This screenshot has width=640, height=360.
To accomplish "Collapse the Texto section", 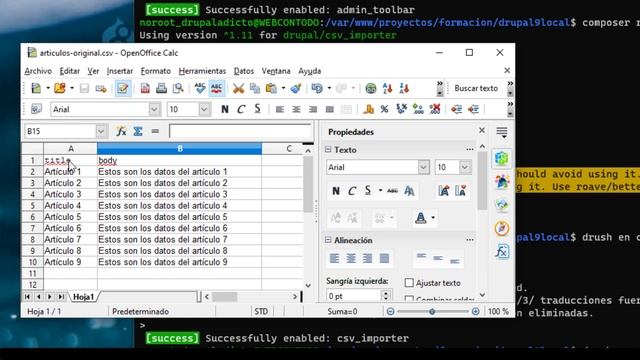I will tap(328, 149).
